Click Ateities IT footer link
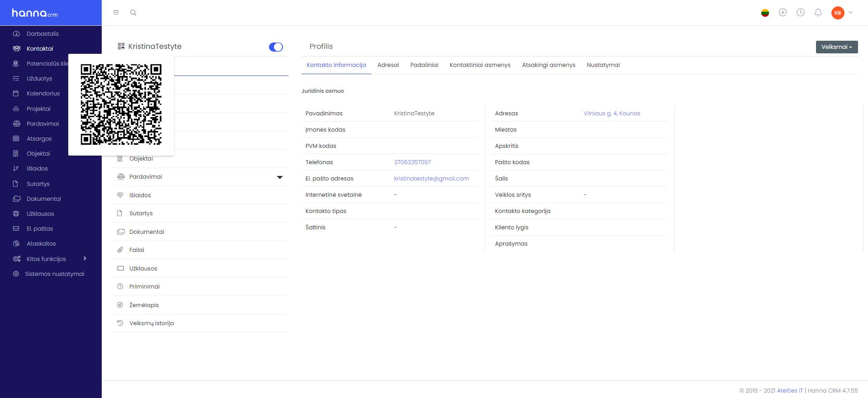Screen dimensions: 868x398 [790, 391]
